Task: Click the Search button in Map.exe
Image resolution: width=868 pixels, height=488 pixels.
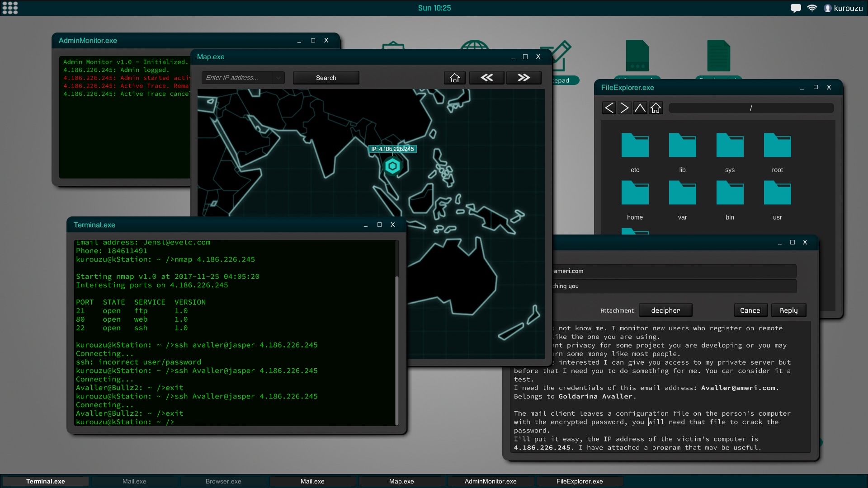Action: [326, 77]
